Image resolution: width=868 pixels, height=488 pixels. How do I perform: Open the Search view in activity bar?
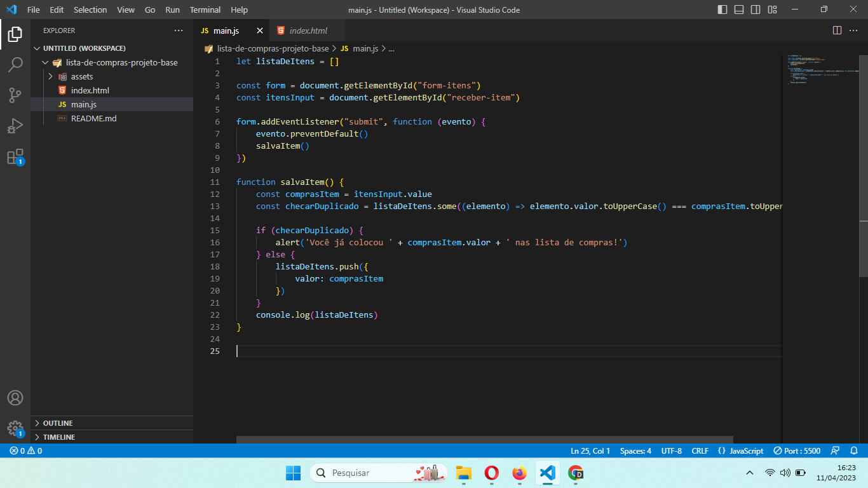(15, 65)
